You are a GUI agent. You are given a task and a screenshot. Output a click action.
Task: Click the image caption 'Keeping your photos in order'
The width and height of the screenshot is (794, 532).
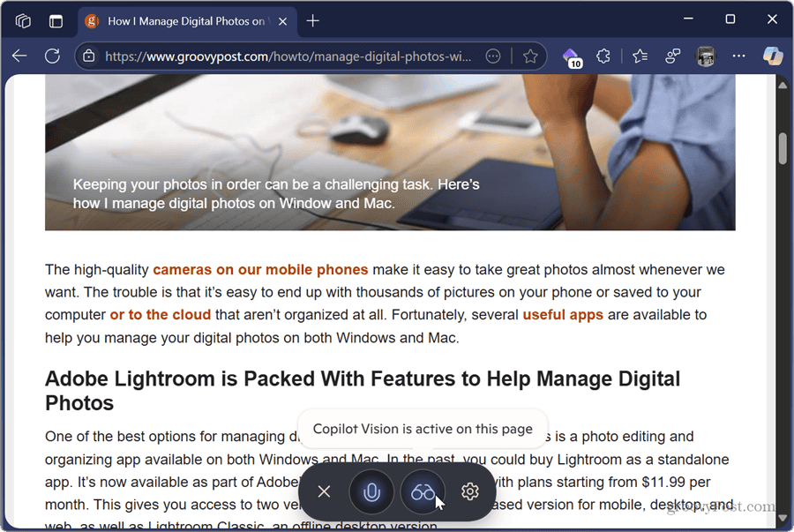(x=276, y=194)
